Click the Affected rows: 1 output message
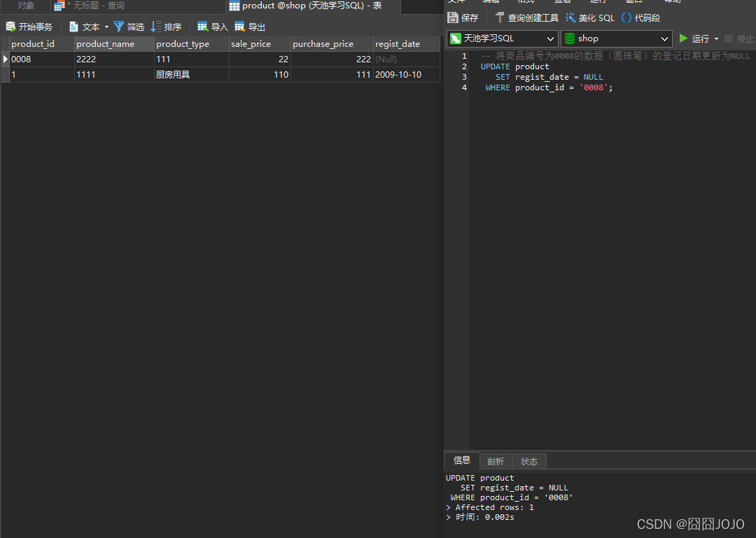The width and height of the screenshot is (756, 538). (490, 507)
